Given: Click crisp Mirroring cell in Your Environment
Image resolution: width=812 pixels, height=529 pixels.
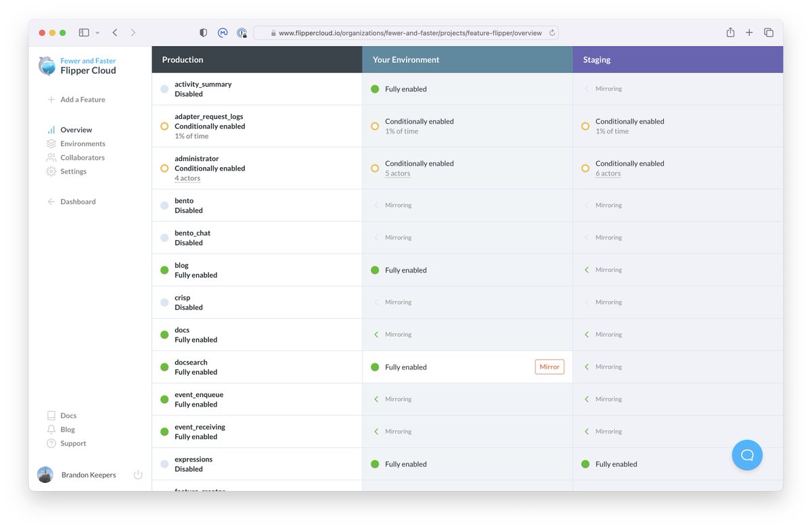Looking at the screenshot, I should tap(468, 302).
